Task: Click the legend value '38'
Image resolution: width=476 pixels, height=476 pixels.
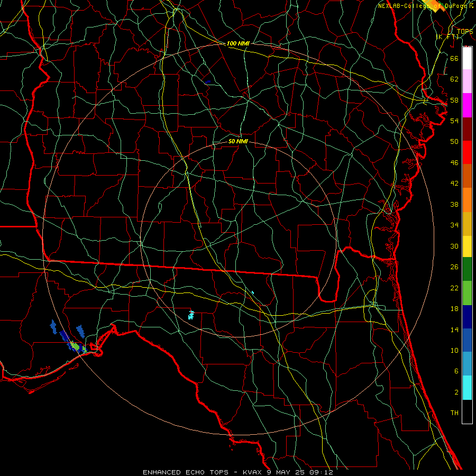Action: [x=454, y=204]
